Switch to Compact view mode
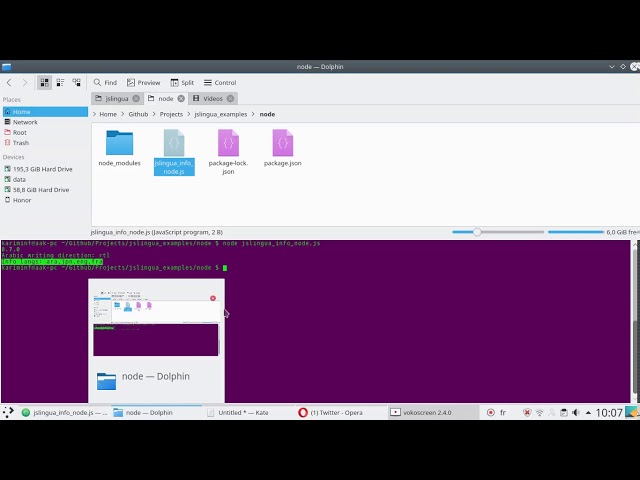Screen dimensions: 640x480 60,82
